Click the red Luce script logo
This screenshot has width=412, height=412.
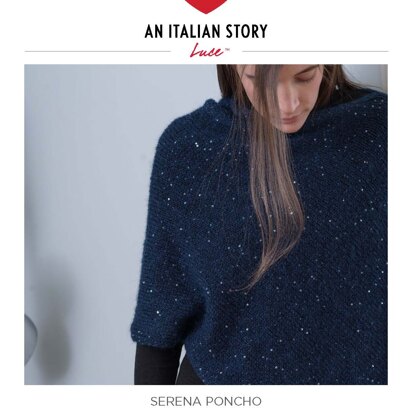click(206, 52)
